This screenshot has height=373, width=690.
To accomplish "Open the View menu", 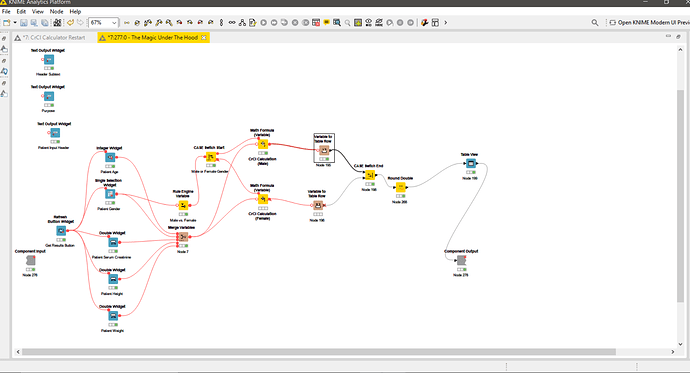I will tap(38, 11).
